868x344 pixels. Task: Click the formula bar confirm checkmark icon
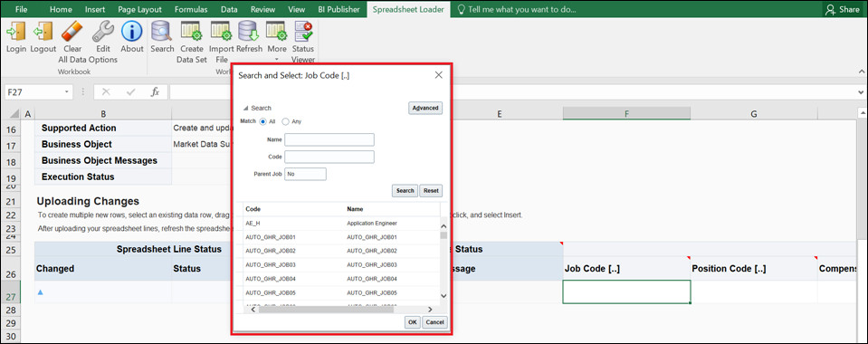pos(131,92)
